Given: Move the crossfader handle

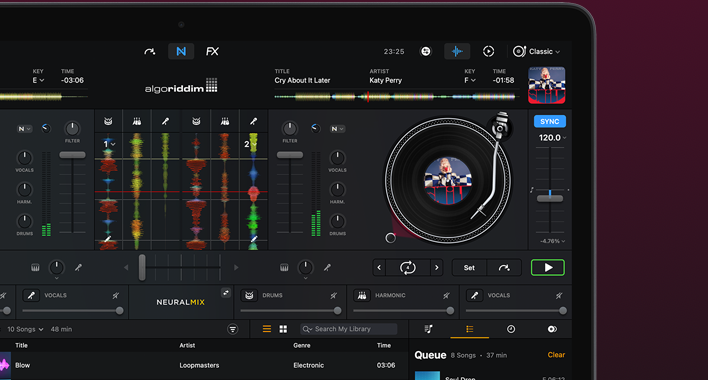Looking at the screenshot, I should point(142,267).
